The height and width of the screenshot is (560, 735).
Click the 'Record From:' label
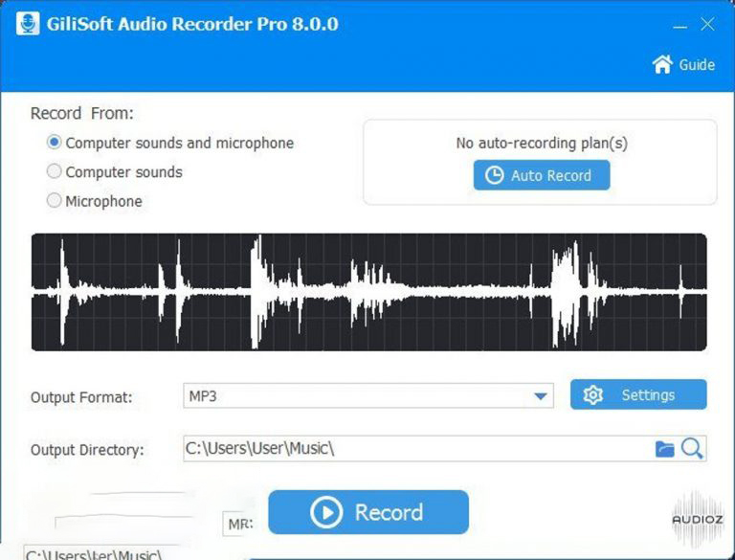pos(82,114)
